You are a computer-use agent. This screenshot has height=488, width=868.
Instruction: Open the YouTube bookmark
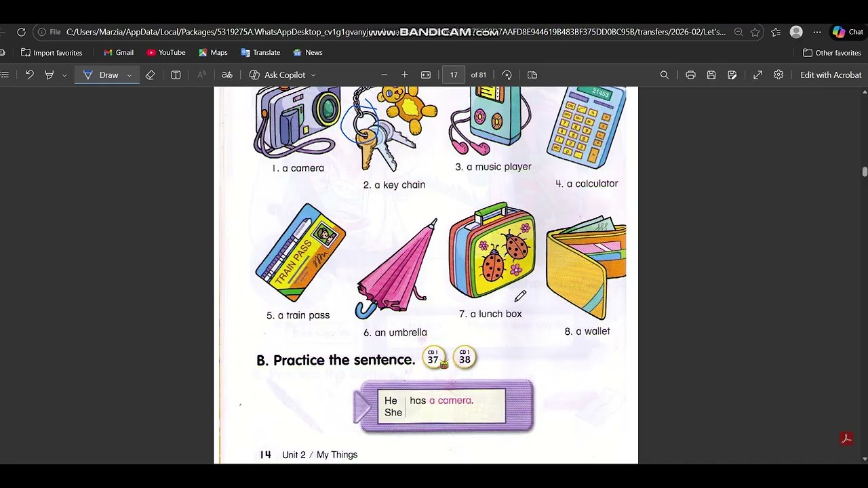(166, 52)
